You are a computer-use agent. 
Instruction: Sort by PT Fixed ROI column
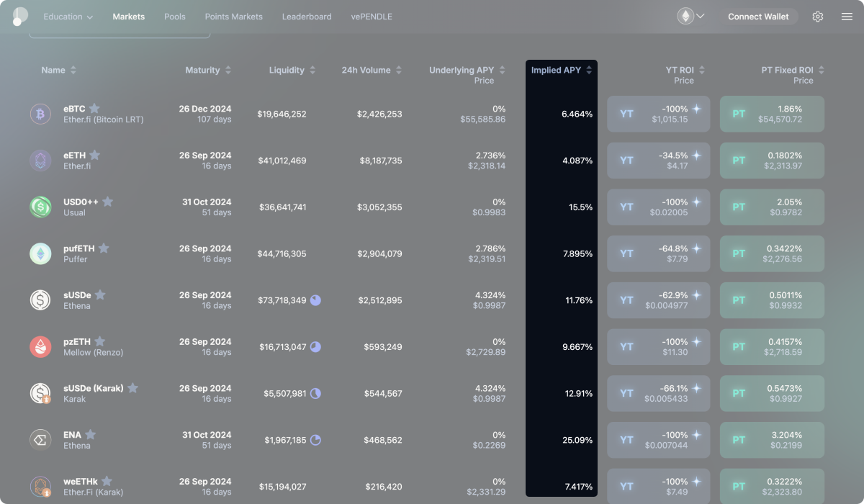tap(793, 70)
